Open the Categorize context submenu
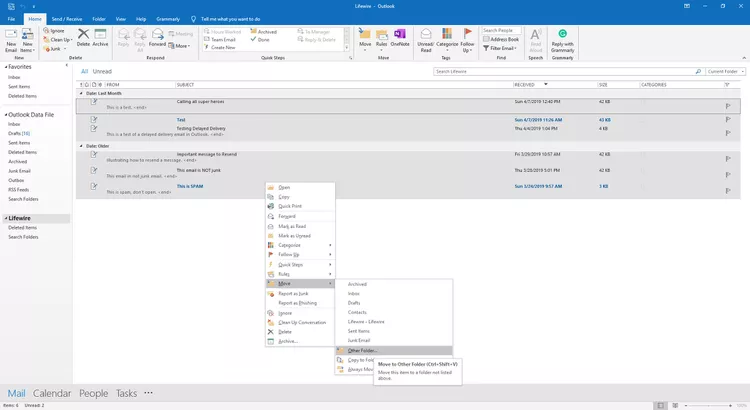750x410 pixels. (300, 245)
